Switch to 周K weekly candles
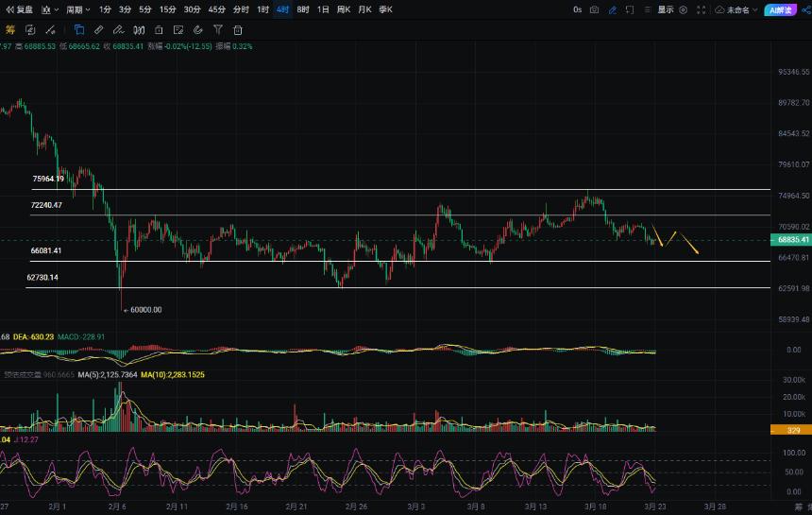 (344, 9)
